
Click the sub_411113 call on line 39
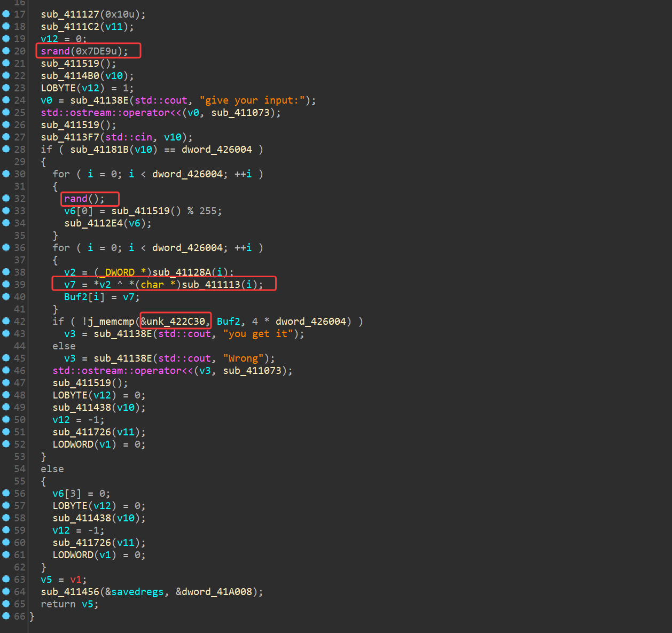point(211,285)
